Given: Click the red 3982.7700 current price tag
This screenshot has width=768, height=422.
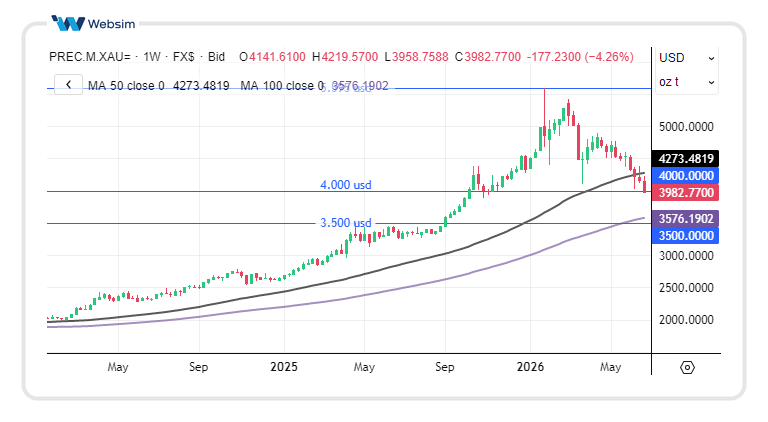Looking at the screenshot, I should 685,193.
